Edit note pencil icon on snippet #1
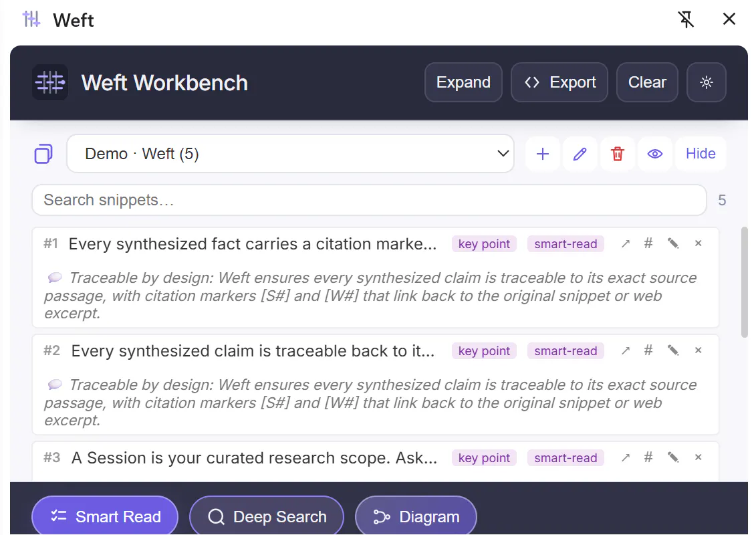The width and height of the screenshot is (756, 535). point(673,243)
